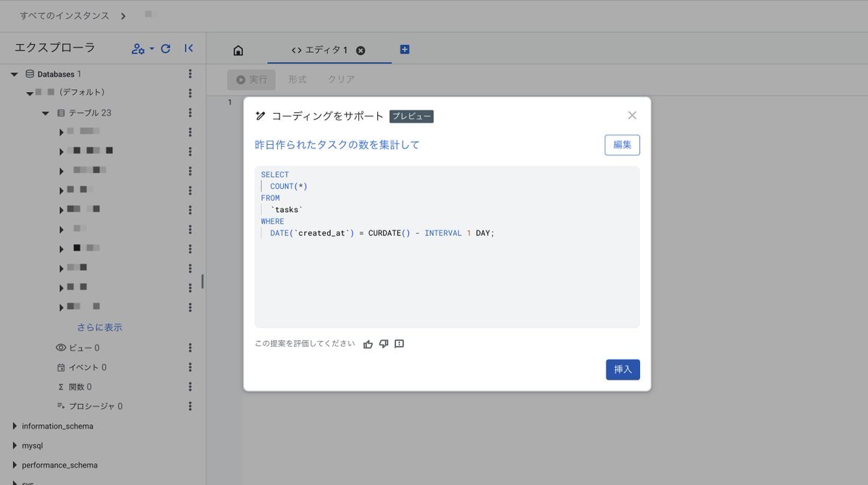Open more options for プロシージャ 0
Screen dimensions: 868x485
pyautogui.click(x=190, y=406)
